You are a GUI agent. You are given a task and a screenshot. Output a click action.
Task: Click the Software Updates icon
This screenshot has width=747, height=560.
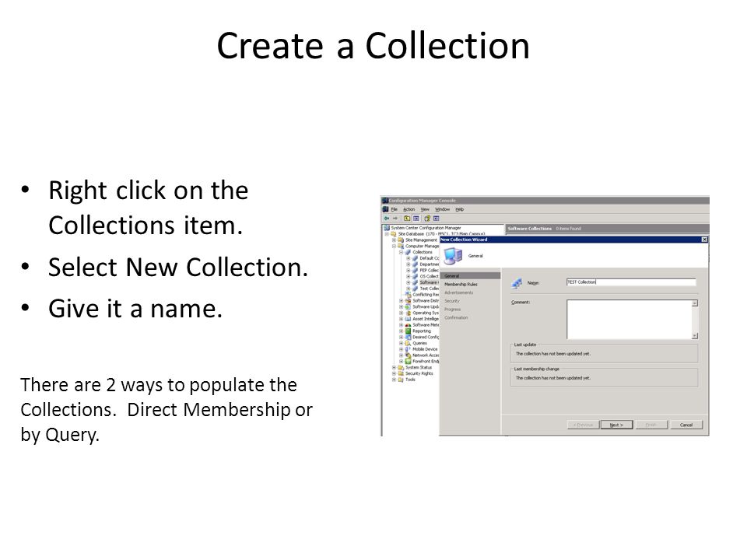point(409,306)
